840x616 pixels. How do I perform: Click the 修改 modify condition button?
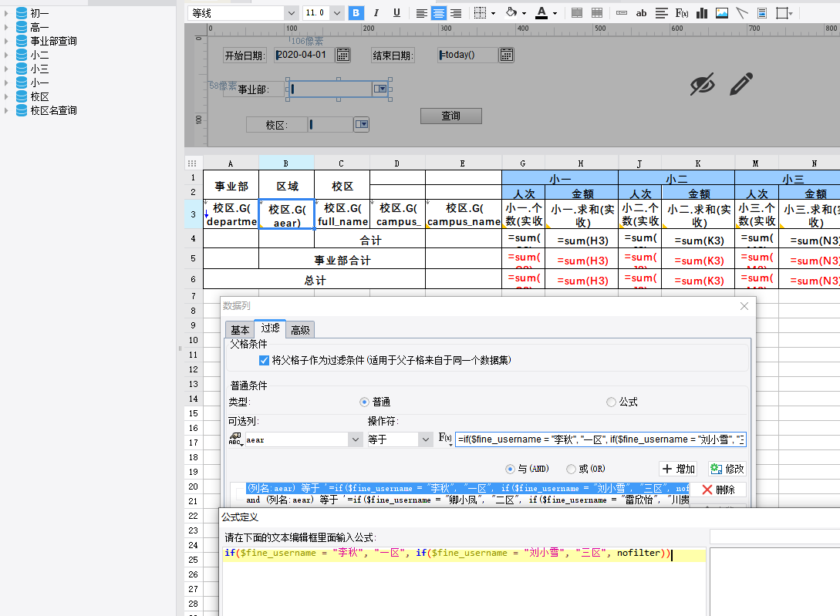(x=727, y=469)
